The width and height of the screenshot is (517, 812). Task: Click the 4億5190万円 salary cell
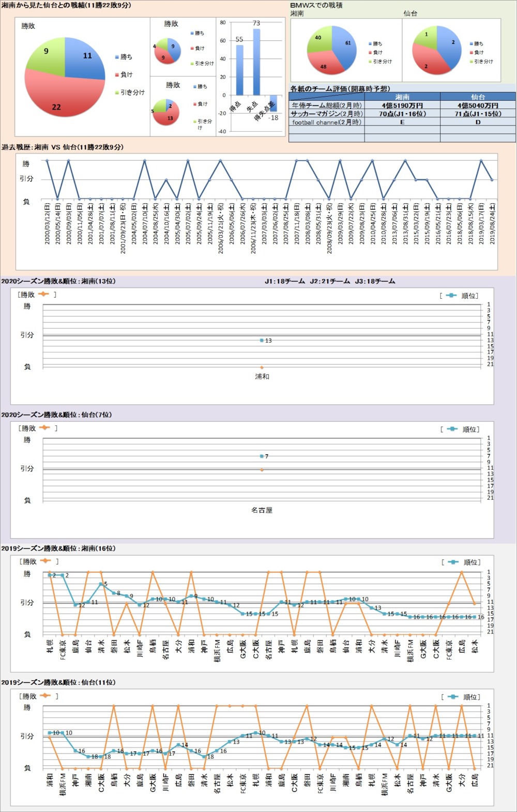pyautogui.click(x=402, y=105)
